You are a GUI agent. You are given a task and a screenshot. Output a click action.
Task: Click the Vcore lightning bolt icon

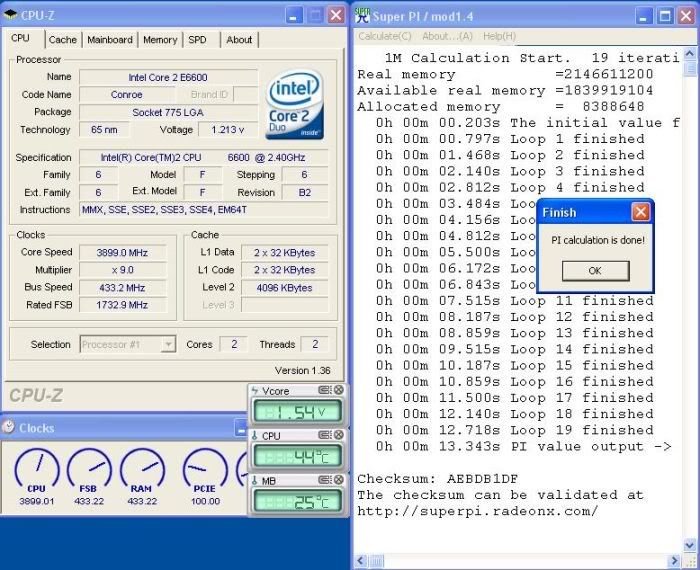[255, 391]
